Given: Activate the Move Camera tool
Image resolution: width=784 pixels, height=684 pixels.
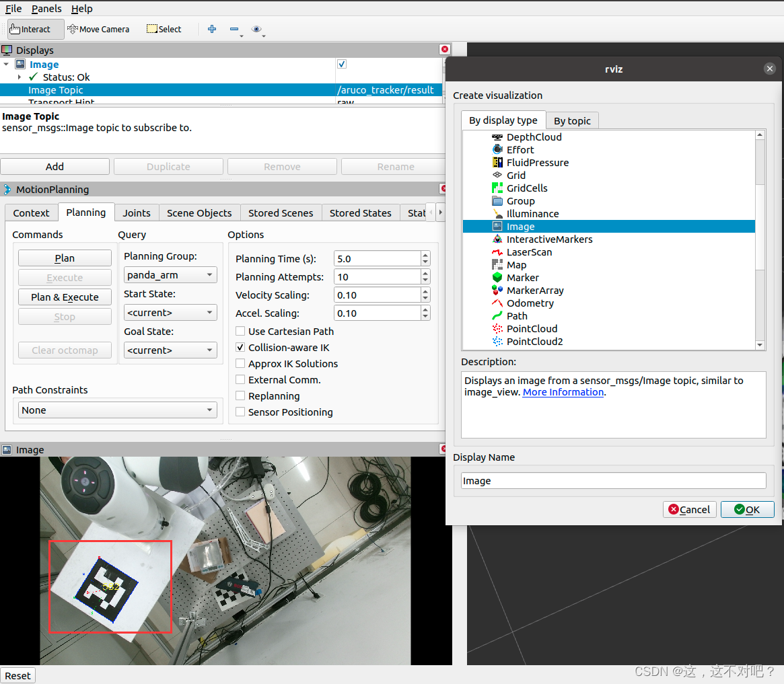Looking at the screenshot, I should (x=98, y=29).
